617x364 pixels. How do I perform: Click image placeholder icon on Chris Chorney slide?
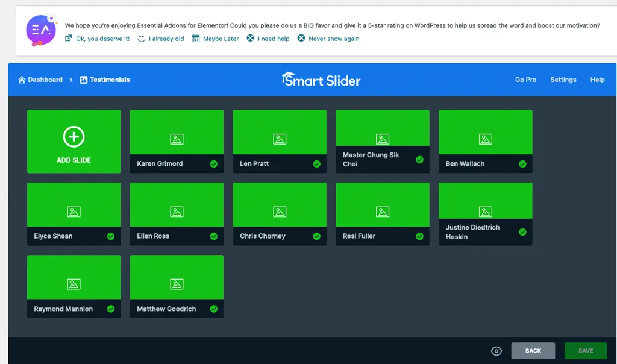coord(280,212)
